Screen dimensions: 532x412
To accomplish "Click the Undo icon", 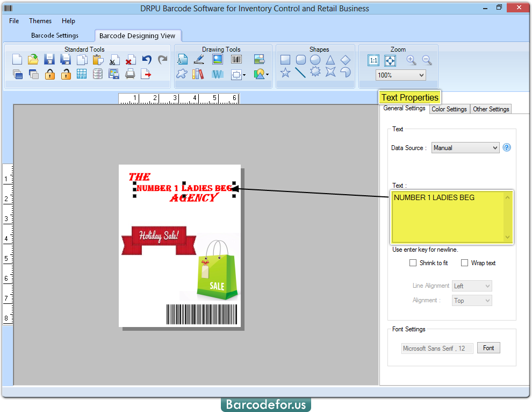I will pyautogui.click(x=146, y=59).
